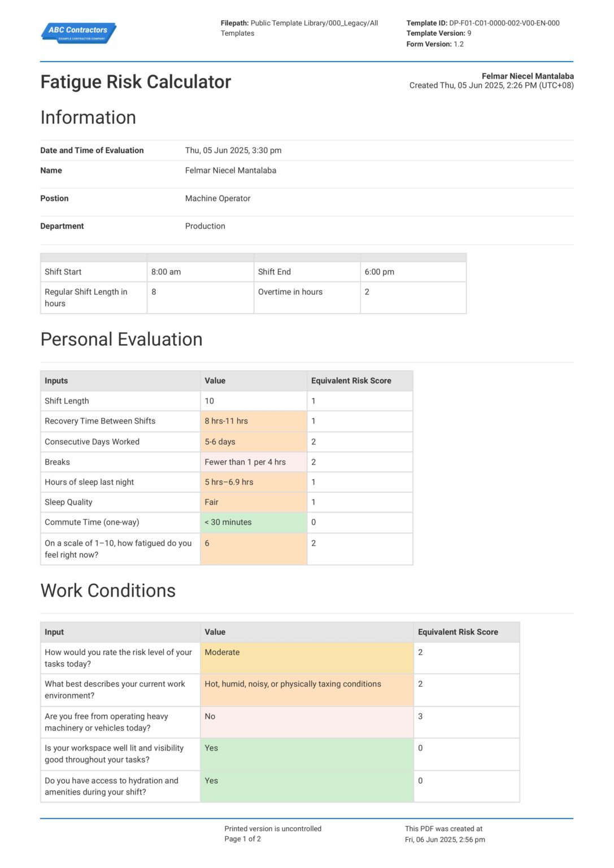
Task: Click the Page 1 of 2 footer text
Action: pos(243,840)
